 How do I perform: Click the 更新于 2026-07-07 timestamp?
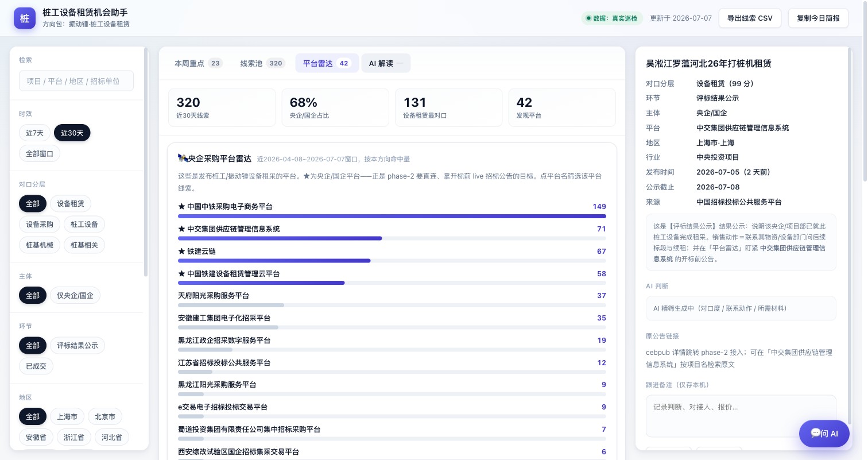click(681, 18)
